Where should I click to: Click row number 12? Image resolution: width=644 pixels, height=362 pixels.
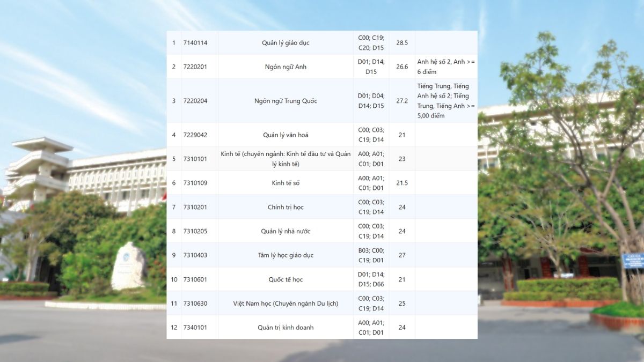pyautogui.click(x=174, y=328)
